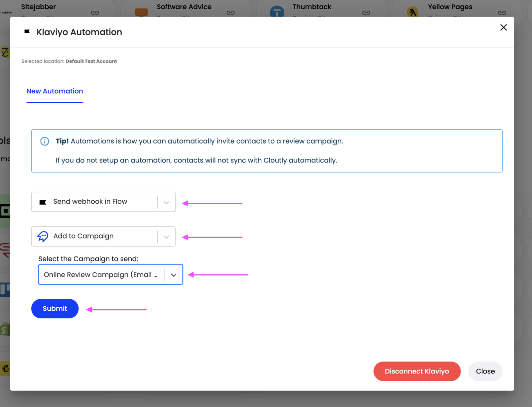Click the Klaviyo flag logo in the dialog title
Image resolution: width=532 pixels, height=407 pixels.
pos(27,32)
